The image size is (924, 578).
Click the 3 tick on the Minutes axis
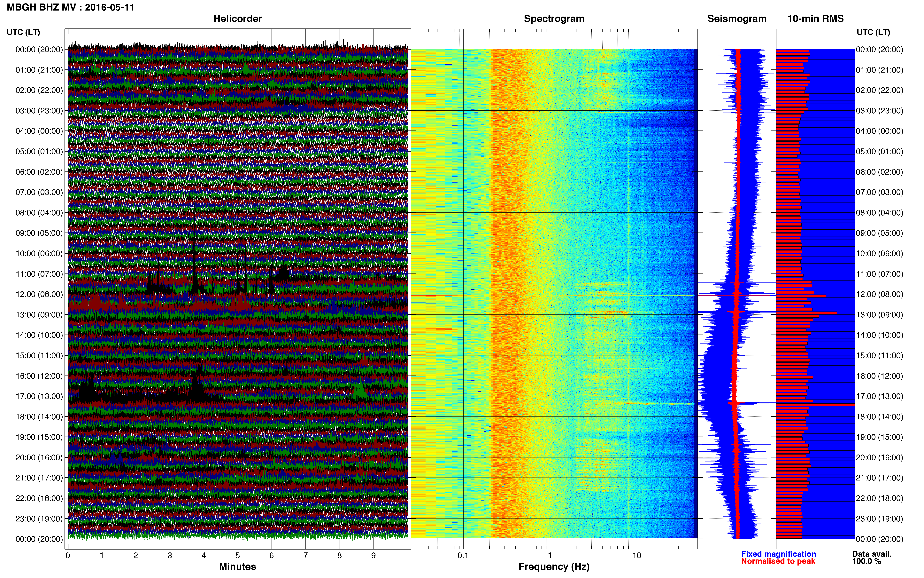coord(170,555)
